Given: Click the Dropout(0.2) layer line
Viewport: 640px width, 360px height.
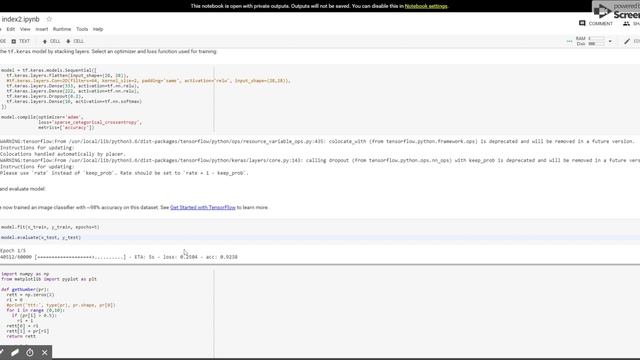Looking at the screenshot, I should [44, 96].
